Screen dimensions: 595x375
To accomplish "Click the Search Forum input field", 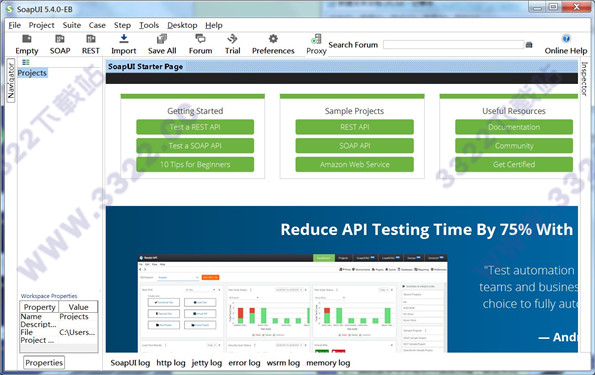I will pos(453,45).
